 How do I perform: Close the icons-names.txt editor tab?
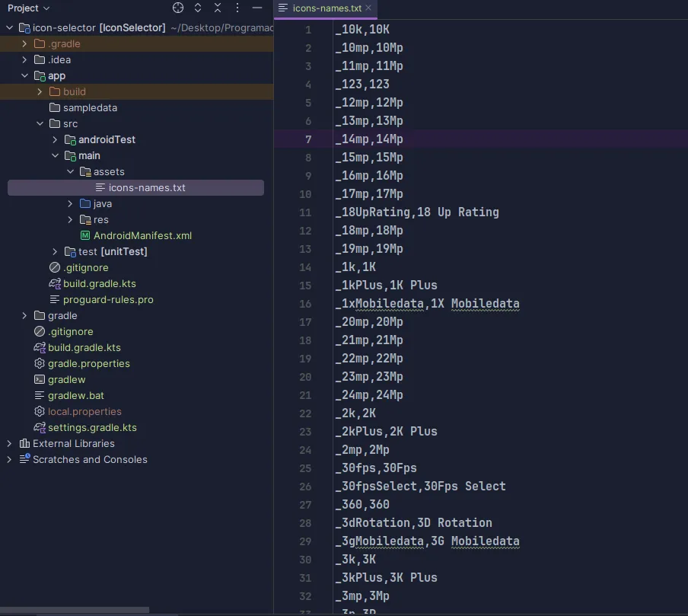click(x=368, y=8)
